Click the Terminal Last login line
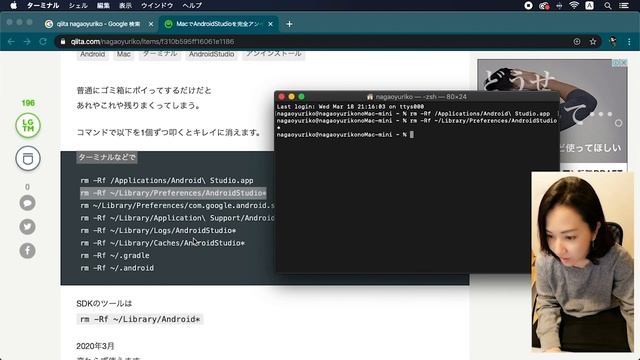 350,107
